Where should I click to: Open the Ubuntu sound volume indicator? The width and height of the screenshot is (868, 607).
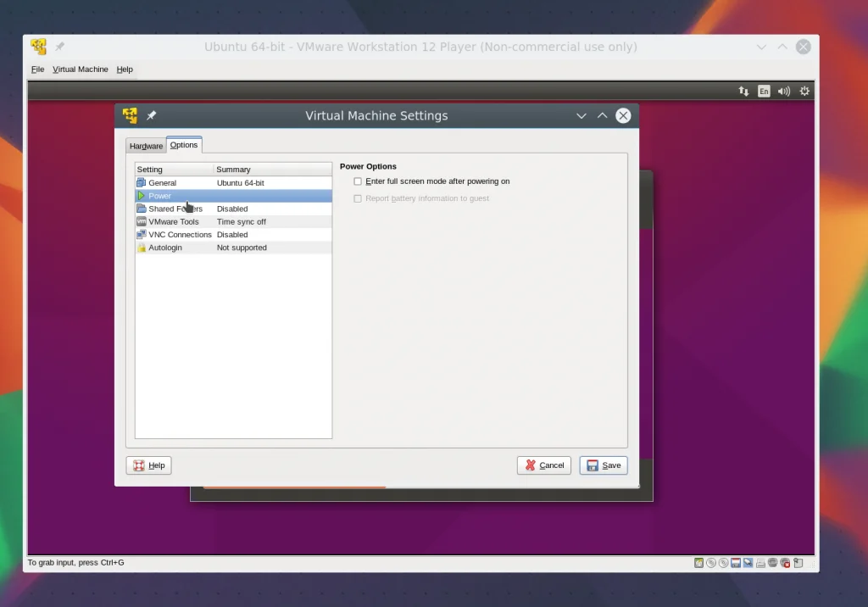click(784, 91)
